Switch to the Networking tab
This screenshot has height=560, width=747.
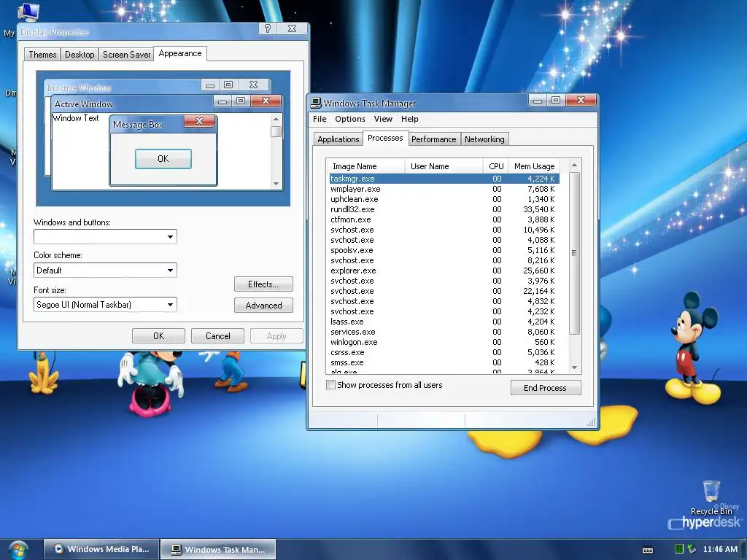pyautogui.click(x=484, y=139)
